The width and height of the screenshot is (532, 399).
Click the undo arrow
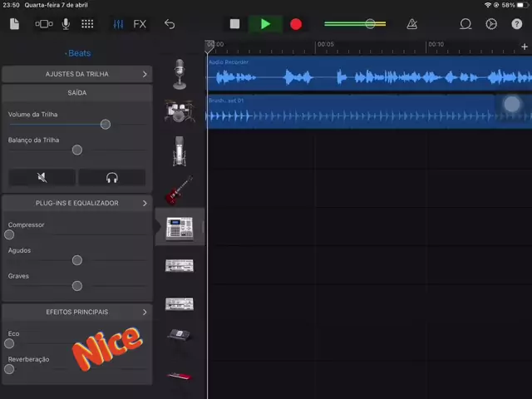pyautogui.click(x=170, y=24)
